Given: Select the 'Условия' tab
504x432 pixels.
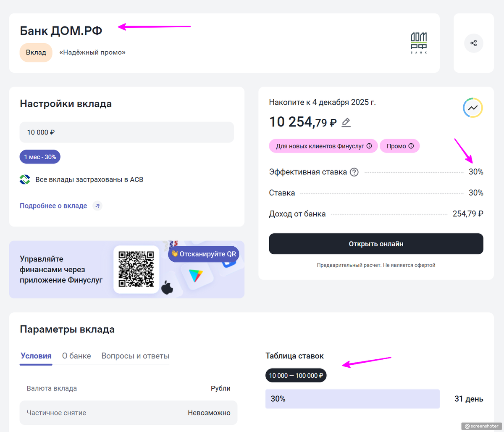Looking at the screenshot, I should tap(36, 356).
